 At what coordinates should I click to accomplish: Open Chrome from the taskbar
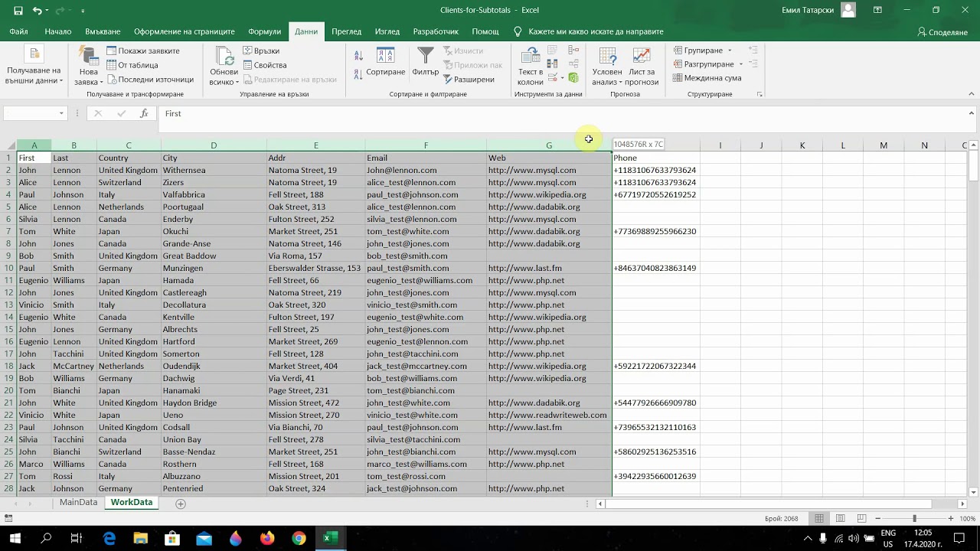299,538
